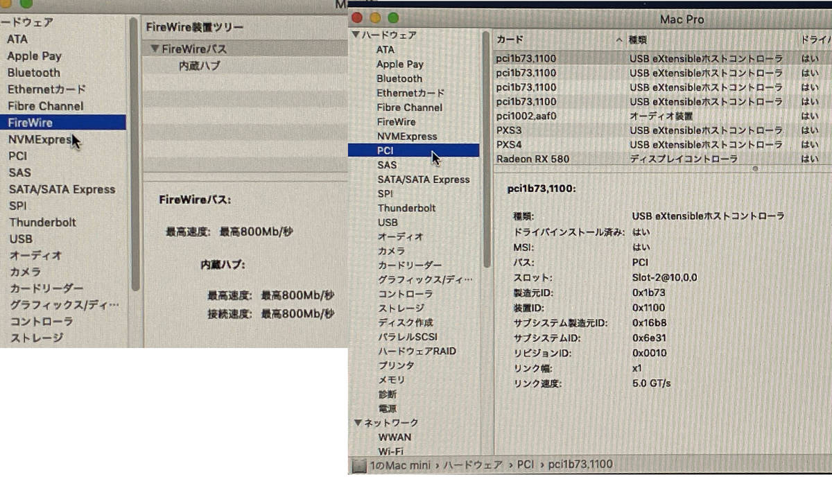Image resolution: width=832 pixels, height=504 pixels.
Task: Select Apple Pay in Mac Pro sidebar
Action: (x=400, y=64)
